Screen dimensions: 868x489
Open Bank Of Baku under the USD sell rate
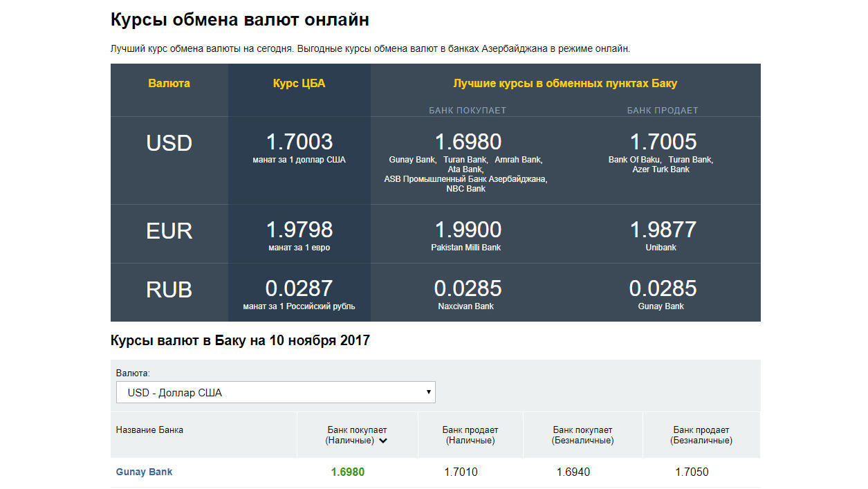(x=636, y=160)
